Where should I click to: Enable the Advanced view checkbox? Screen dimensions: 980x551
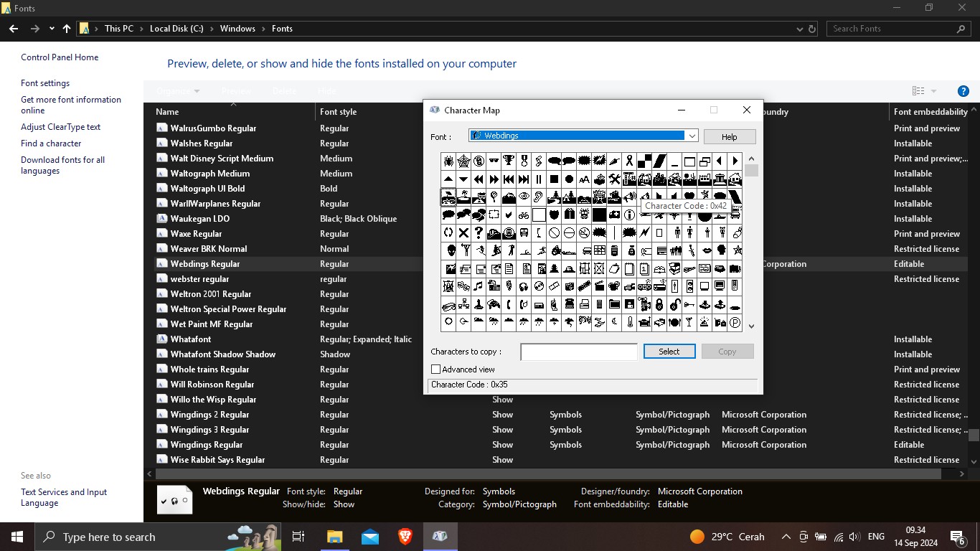pyautogui.click(x=435, y=369)
